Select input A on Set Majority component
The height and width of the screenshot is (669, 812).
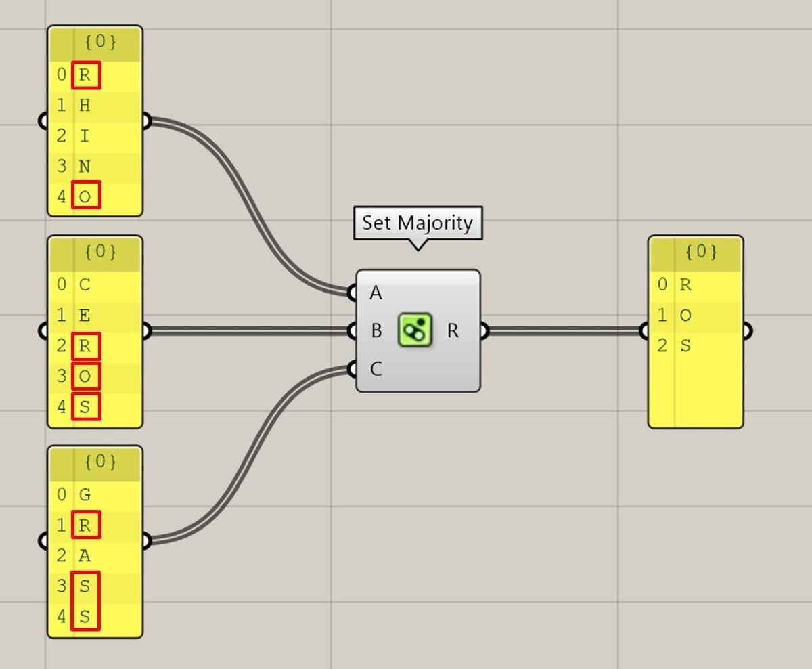(376, 293)
